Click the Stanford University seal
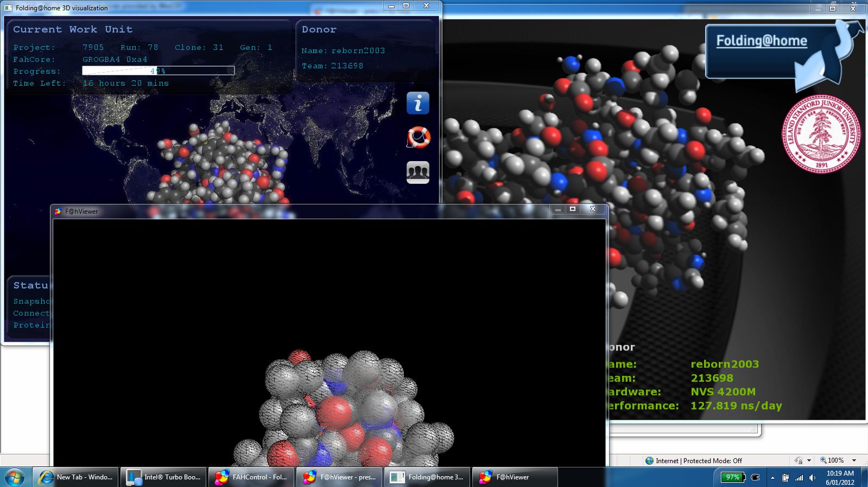This screenshot has height=487, width=868. [x=821, y=133]
